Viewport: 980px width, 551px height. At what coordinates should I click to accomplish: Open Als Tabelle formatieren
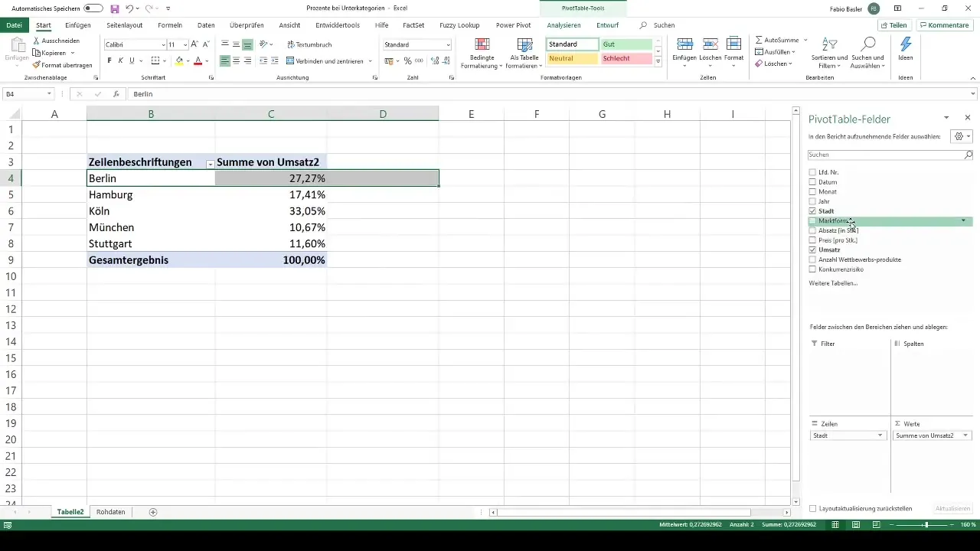pos(524,53)
